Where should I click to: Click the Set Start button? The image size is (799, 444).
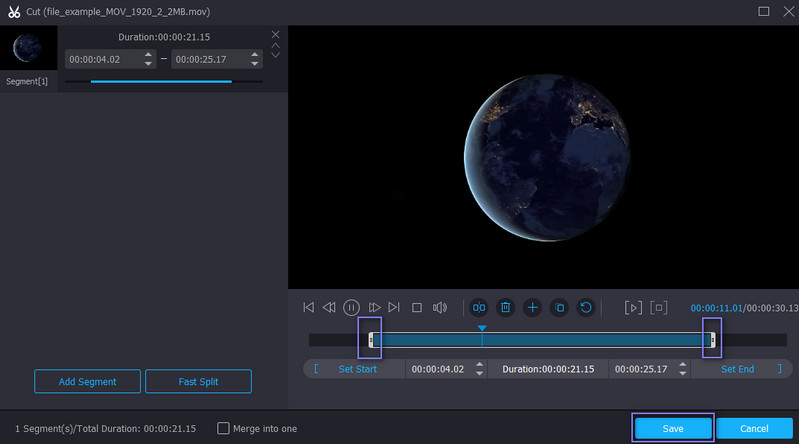[x=357, y=369]
